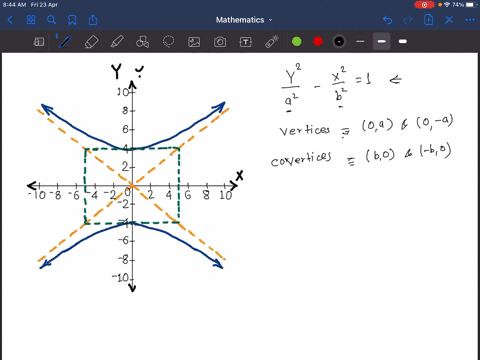
Task: Activate the Laser pointer tool
Action: click(x=272, y=42)
